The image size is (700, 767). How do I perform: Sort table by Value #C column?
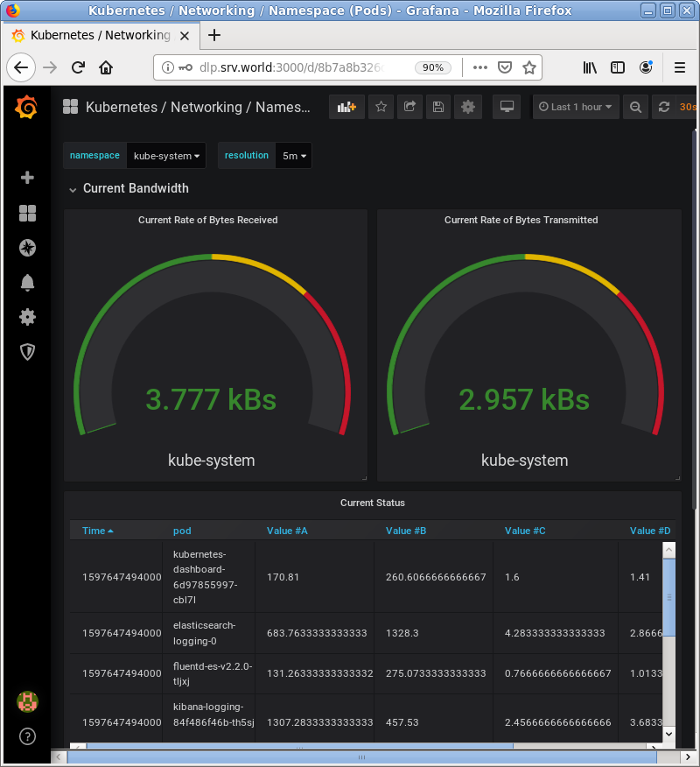pyautogui.click(x=525, y=531)
